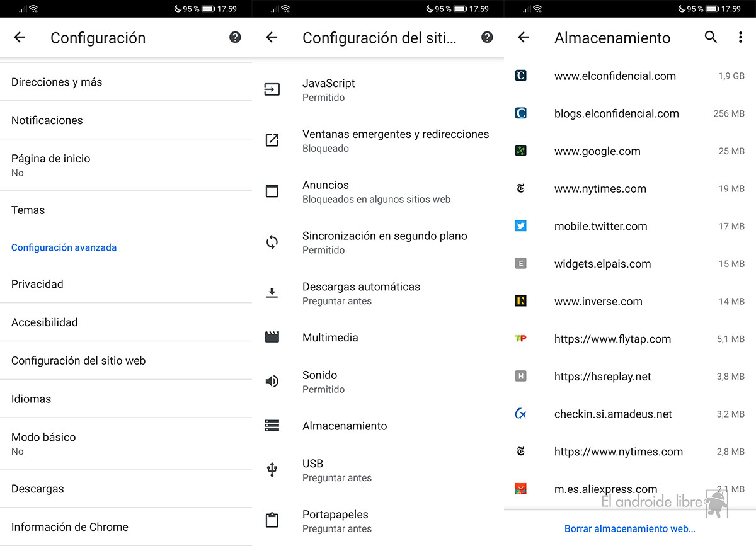Image resolution: width=756 pixels, height=546 pixels.
Task: Select Descargas automáticas setting
Action: point(361,293)
